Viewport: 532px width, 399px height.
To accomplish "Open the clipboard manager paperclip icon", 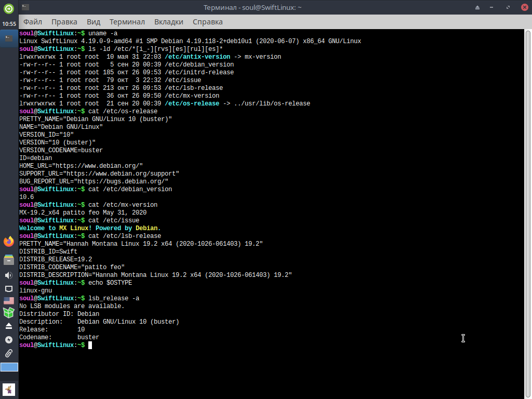I will pyautogui.click(x=9, y=353).
